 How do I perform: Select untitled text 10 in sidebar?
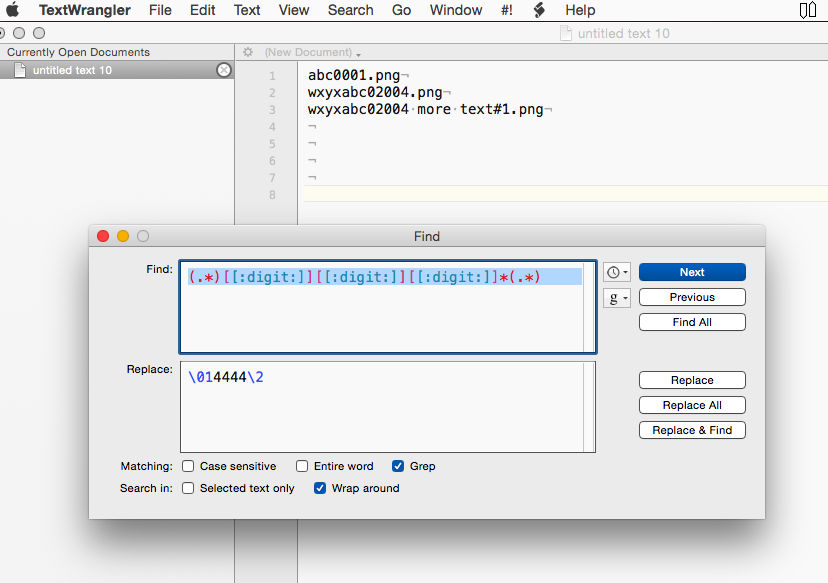[x=116, y=70]
